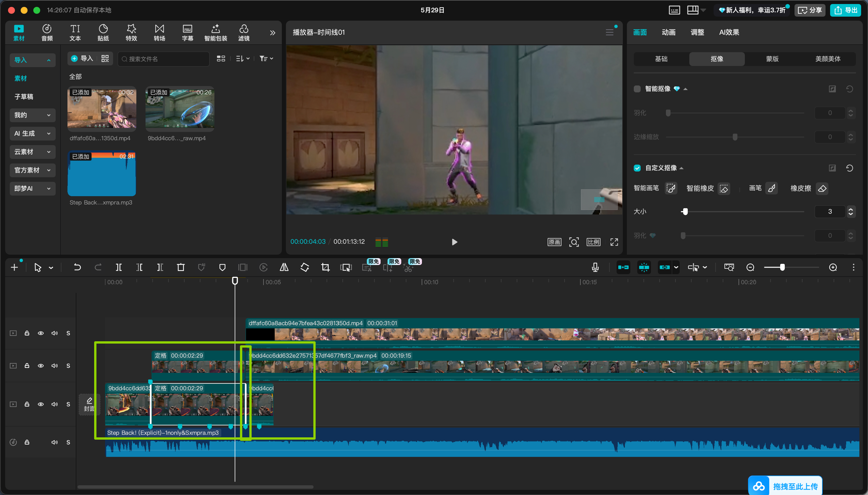Screen dimensions: 868x495
Task: Click the timeline zoom slider handle
Action: click(782, 268)
